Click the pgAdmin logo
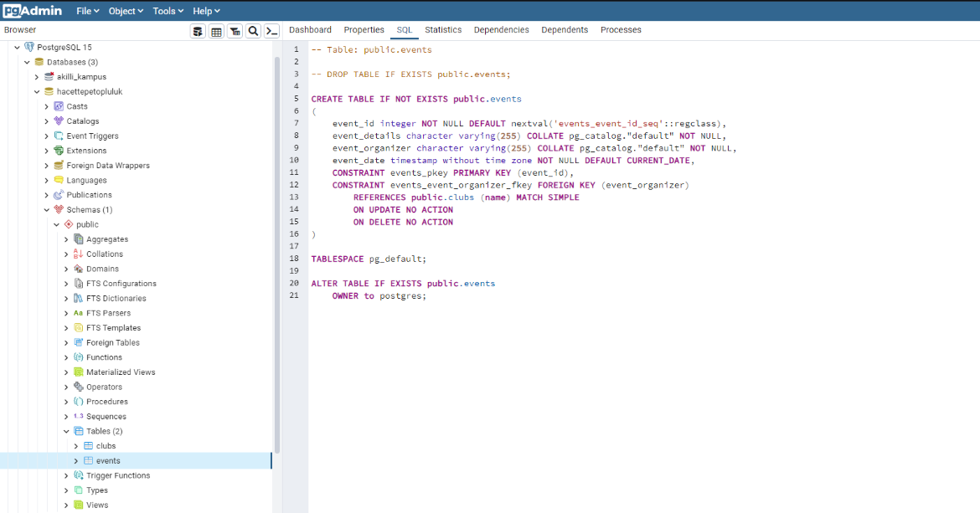980x513 pixels. tap(34, 10)
